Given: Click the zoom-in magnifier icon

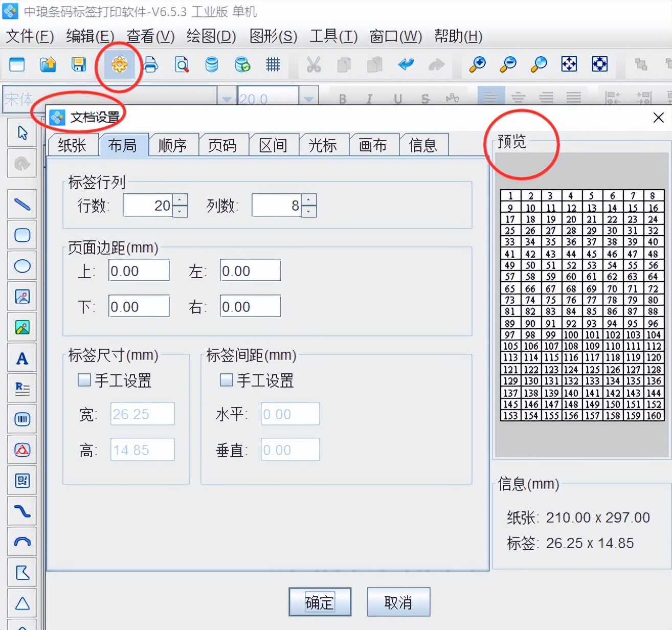Looking at the screenshot, I should (x=477, y=65).
